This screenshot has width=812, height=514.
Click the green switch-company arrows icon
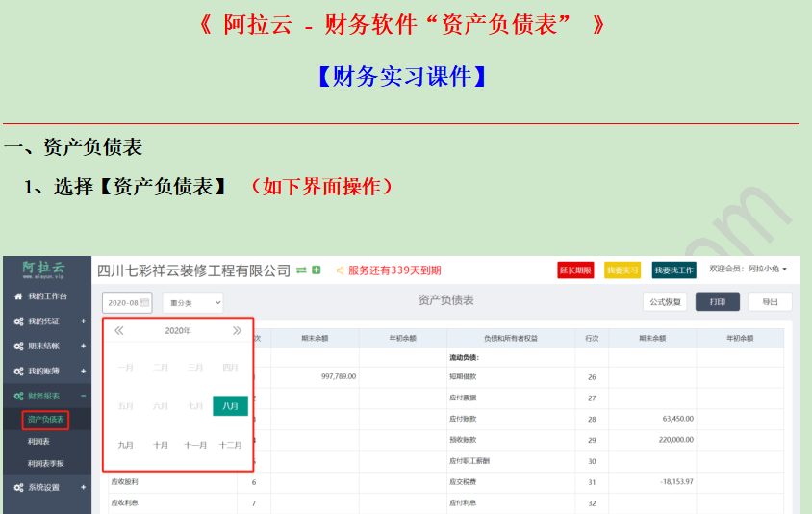301,270
